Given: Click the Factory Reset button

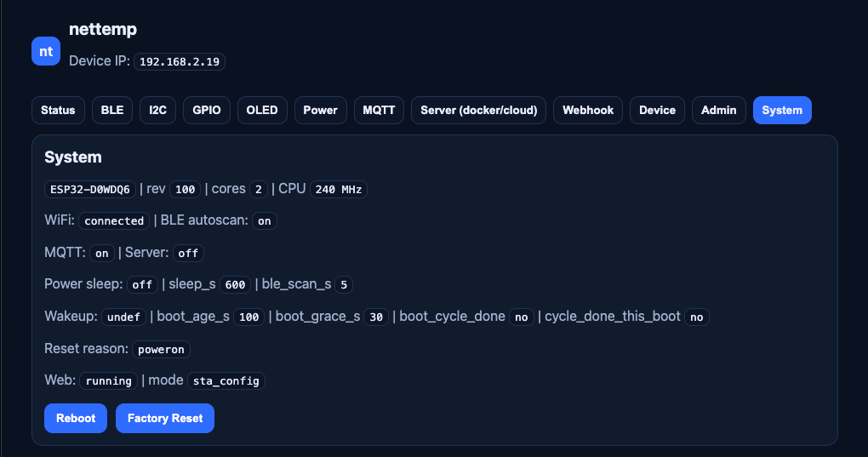Looking at the screenshot, I should pos(165,419).
